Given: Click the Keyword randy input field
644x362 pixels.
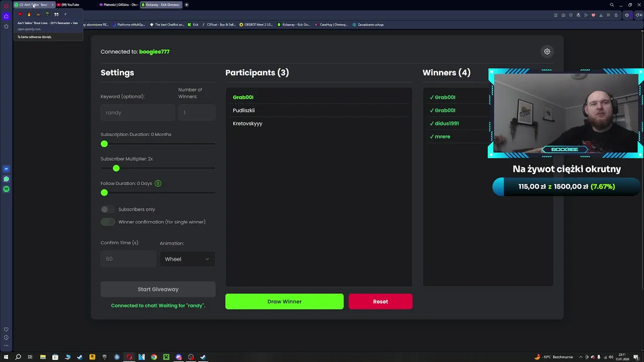Looking at the screenshot, I should click(137, 113).
